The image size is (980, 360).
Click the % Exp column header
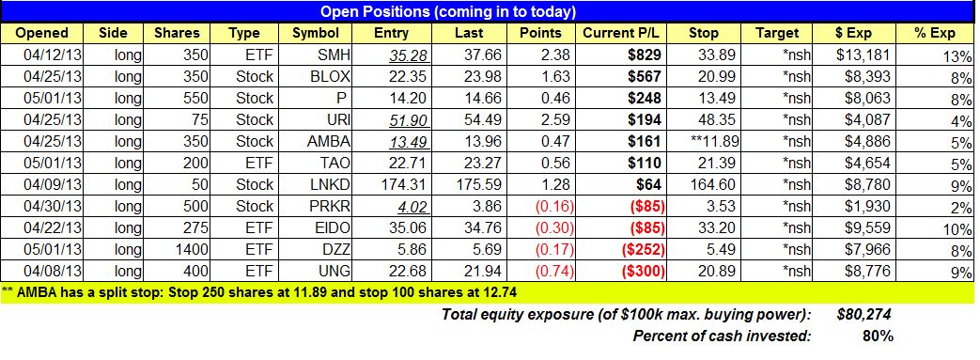pos(934,33)
